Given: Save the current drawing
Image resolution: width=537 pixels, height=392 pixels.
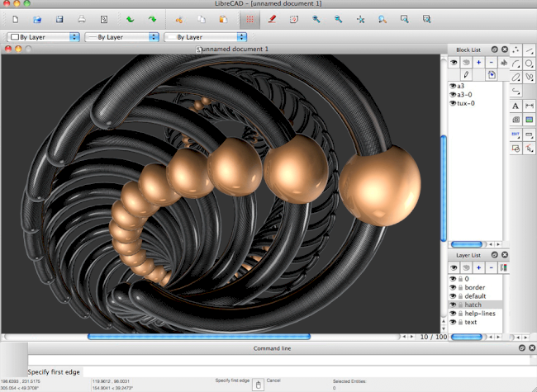Looking at the screenshot, I should click(x=59, y=19).
